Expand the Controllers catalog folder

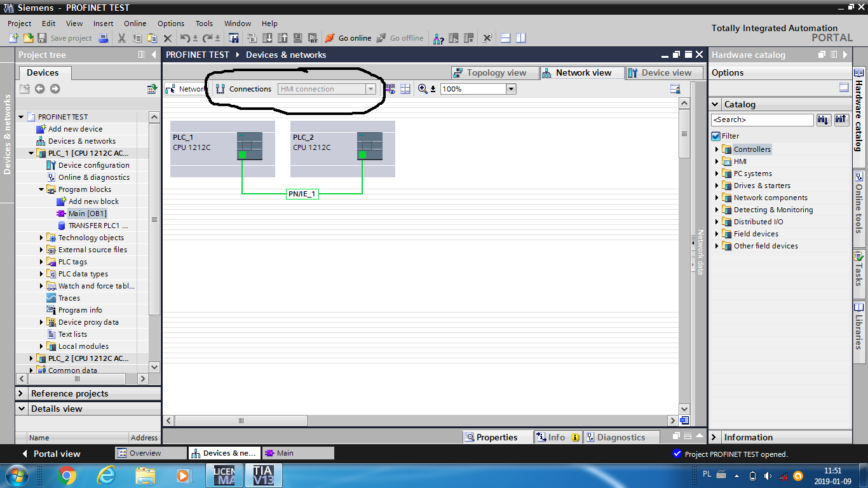(x=717, y=149)
